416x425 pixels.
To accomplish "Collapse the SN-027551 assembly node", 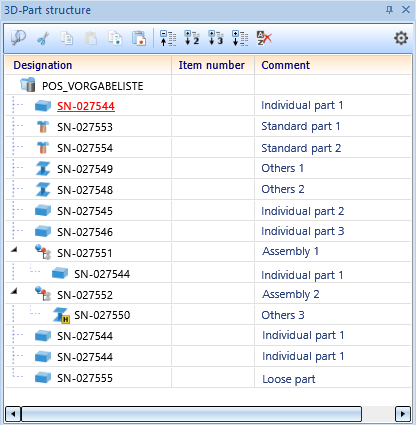I will point(14,249).
